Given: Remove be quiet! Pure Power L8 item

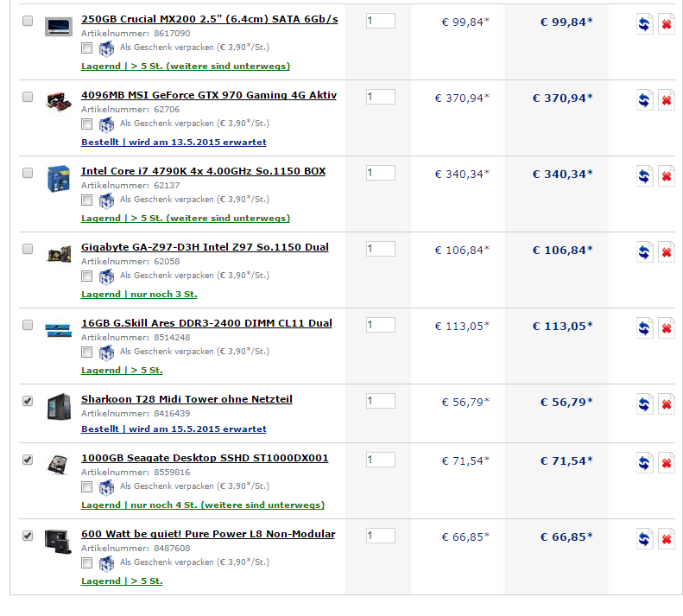Looking at the screenshot, I should click(x=667, y=539).
